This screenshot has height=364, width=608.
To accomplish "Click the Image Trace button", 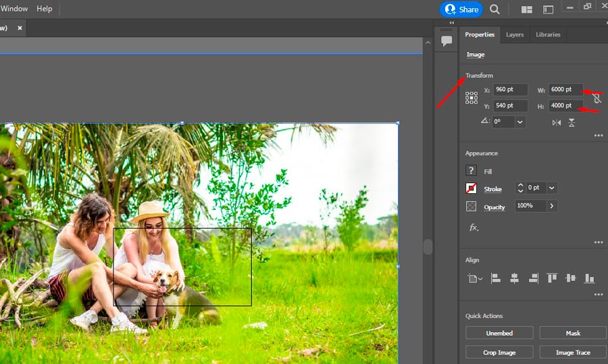I will coord(573,353).
